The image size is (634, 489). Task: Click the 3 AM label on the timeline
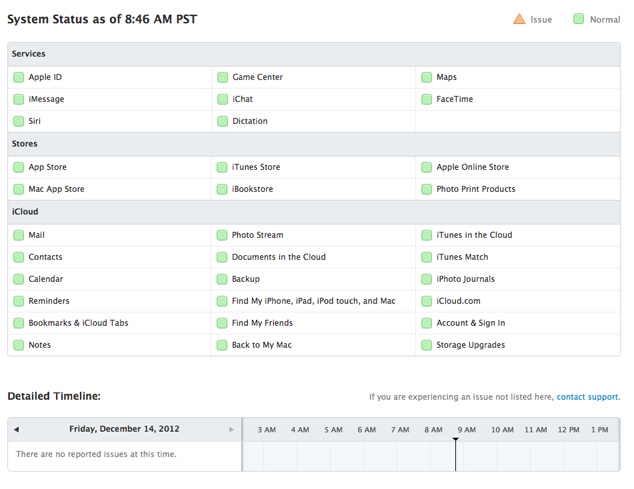click(267, 430)
